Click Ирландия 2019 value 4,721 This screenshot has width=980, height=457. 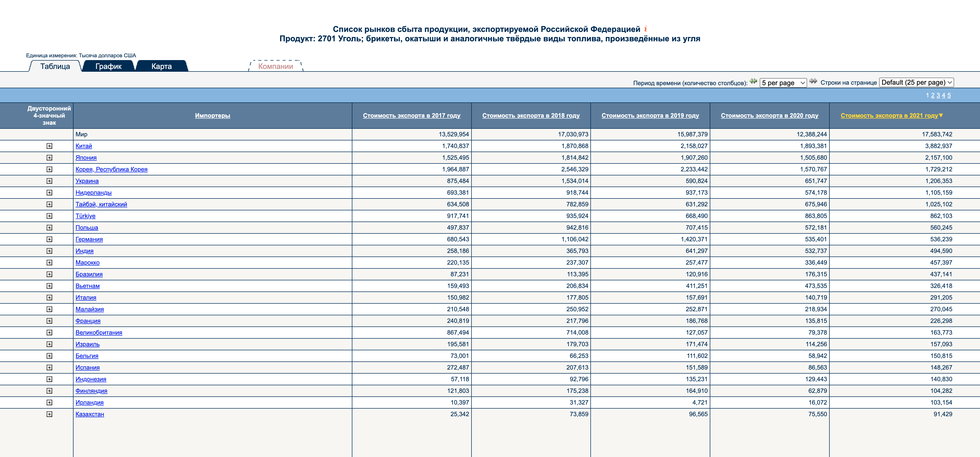[x=700, y=403]
